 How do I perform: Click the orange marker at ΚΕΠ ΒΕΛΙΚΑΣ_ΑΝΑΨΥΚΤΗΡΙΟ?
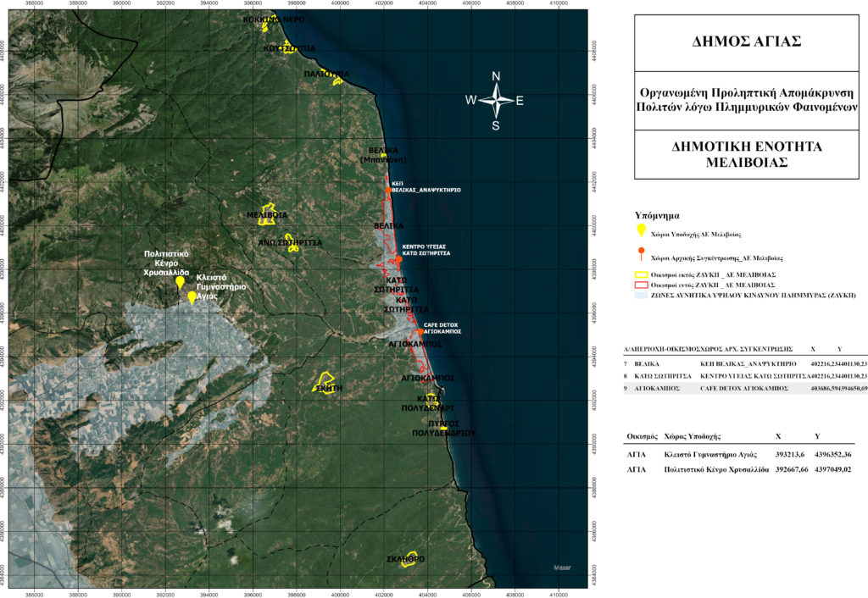[389, 190]
